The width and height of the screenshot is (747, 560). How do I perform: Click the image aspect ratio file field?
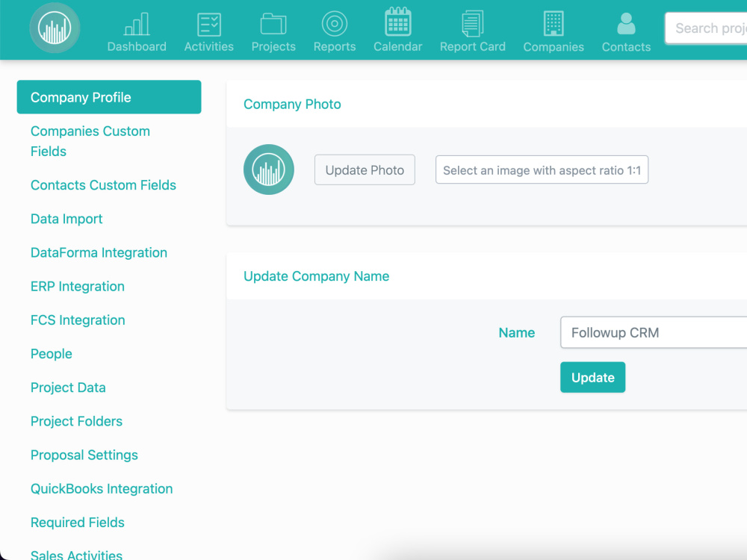pos(542,170)
